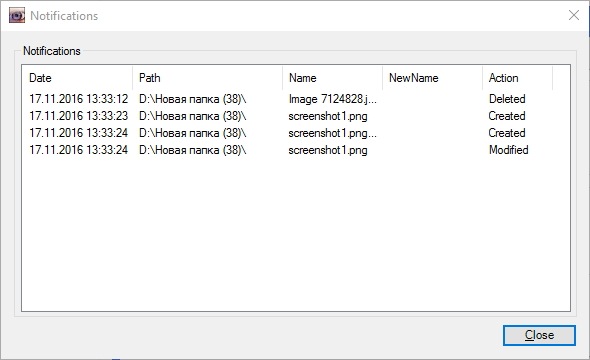Click the Notifications window app icon
Viewport: 590px width, 360px height.
(17, 15)
